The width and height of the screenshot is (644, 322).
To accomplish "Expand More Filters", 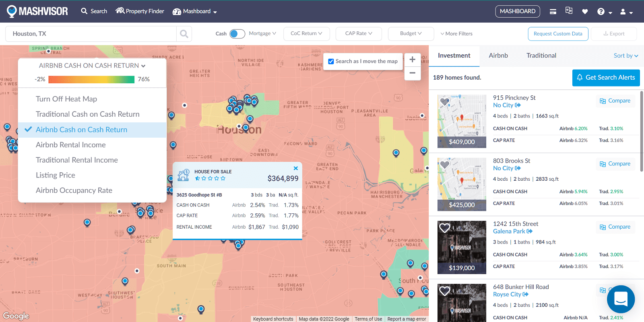I will pos(456,34).
